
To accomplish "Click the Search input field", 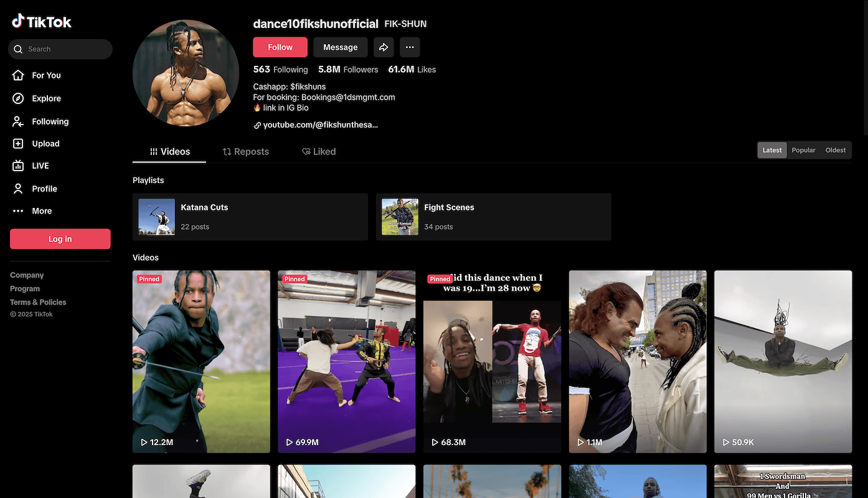I will (x=65, y=49).
